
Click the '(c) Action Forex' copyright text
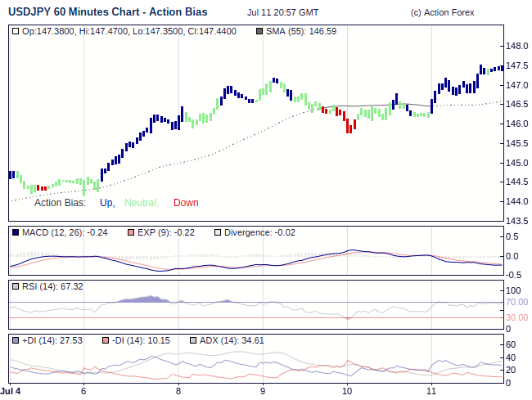(x=442, y=13)
